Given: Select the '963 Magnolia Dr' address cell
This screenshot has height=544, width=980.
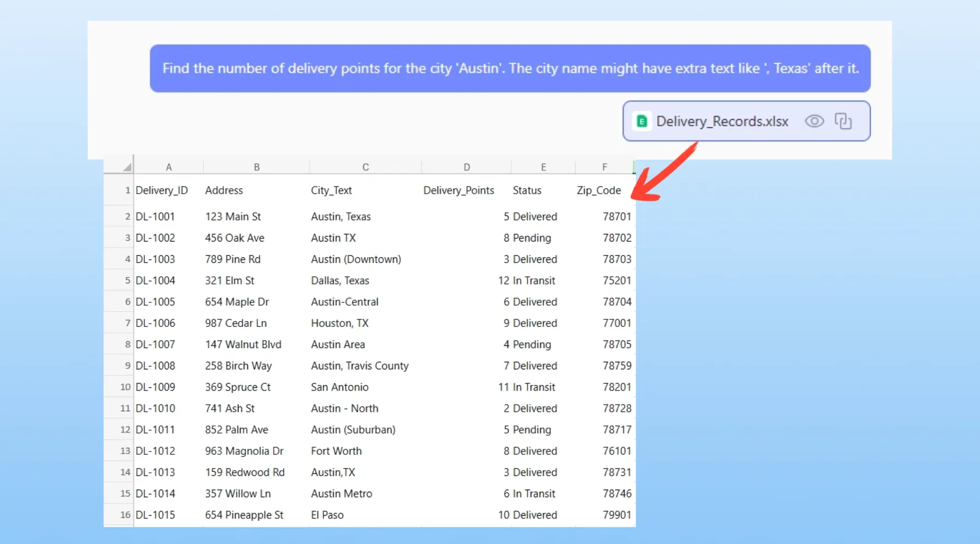Looking at the screenshot, I should coord(244,451).
